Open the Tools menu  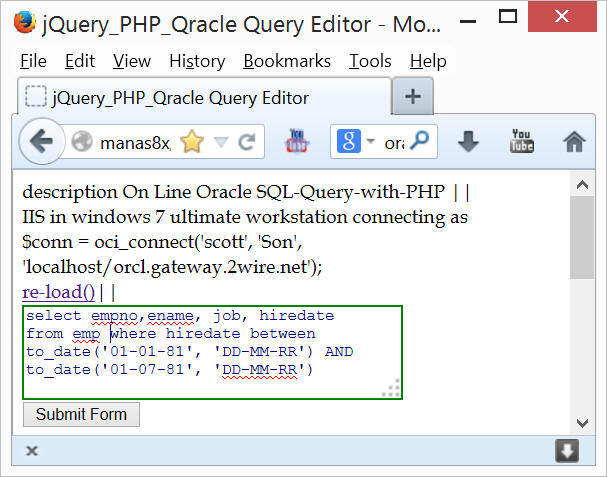370,61
